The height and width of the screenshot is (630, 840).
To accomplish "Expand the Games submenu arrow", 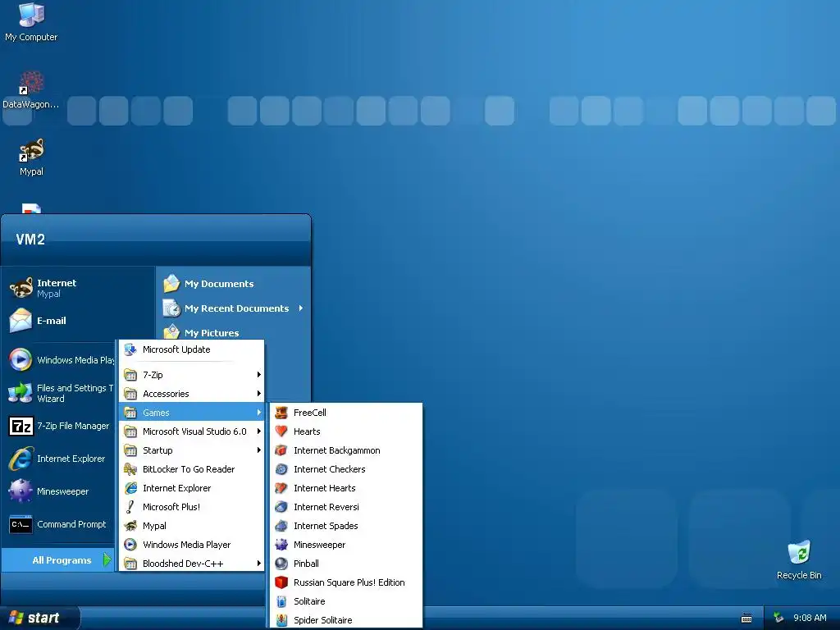I will 258,413.
